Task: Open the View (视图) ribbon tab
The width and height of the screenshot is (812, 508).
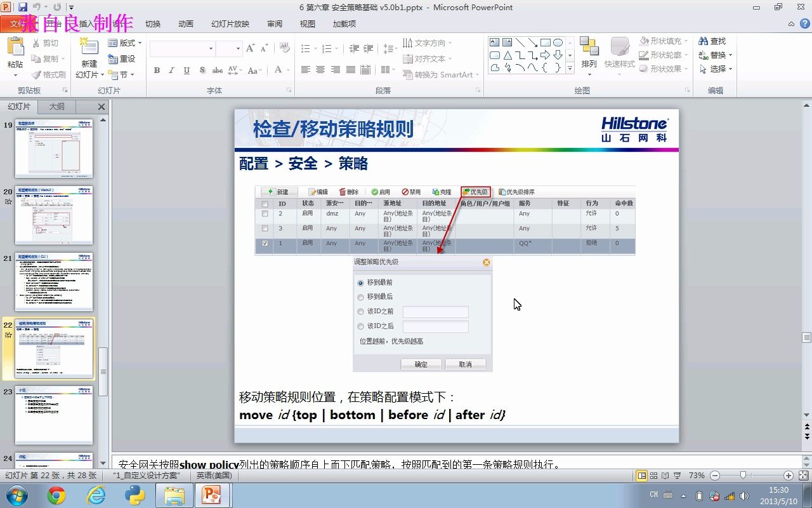Action: click(x=308, y=23)
